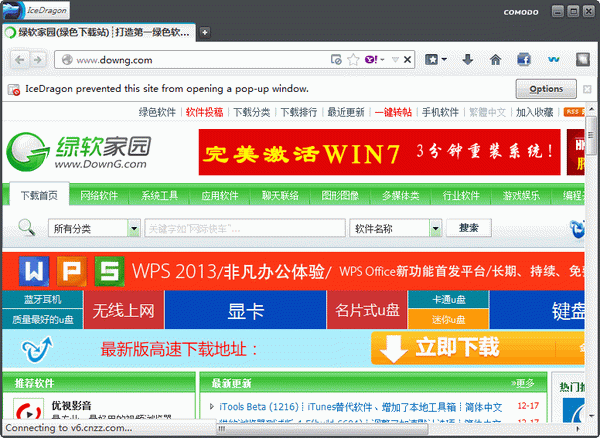This screenshot has width=600, height=438.
Task: Open the 网络软件 nav tab
Action: point(99,195)
